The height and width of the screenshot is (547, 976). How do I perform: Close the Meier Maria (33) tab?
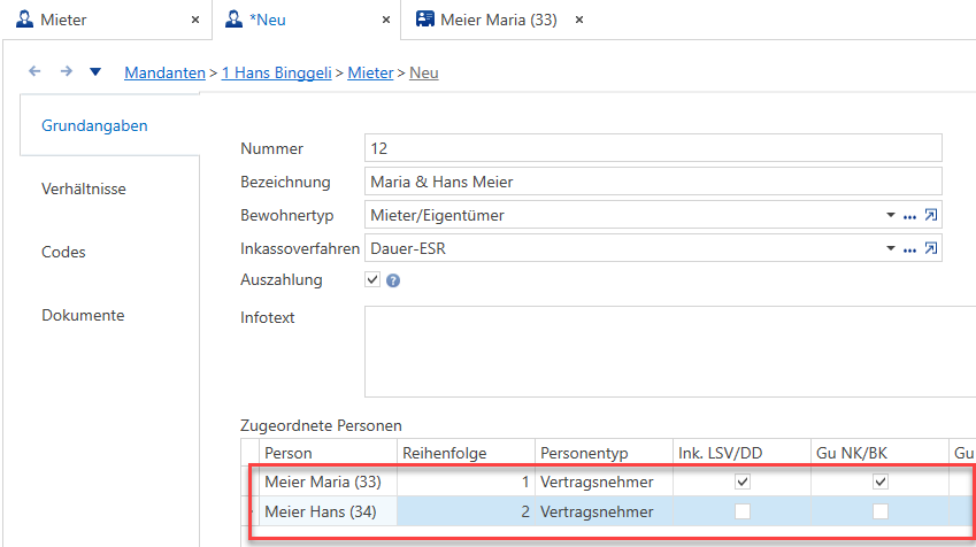[580, 20]
